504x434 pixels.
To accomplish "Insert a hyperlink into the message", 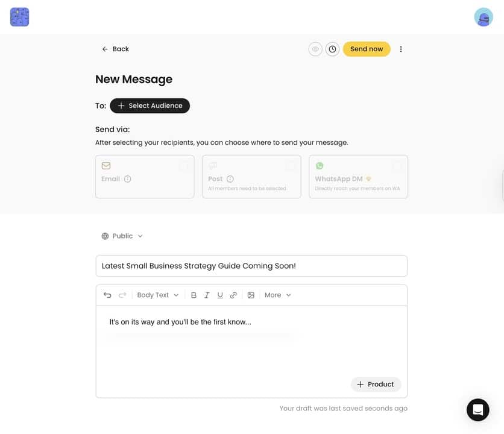I will (x=234, y=295).
